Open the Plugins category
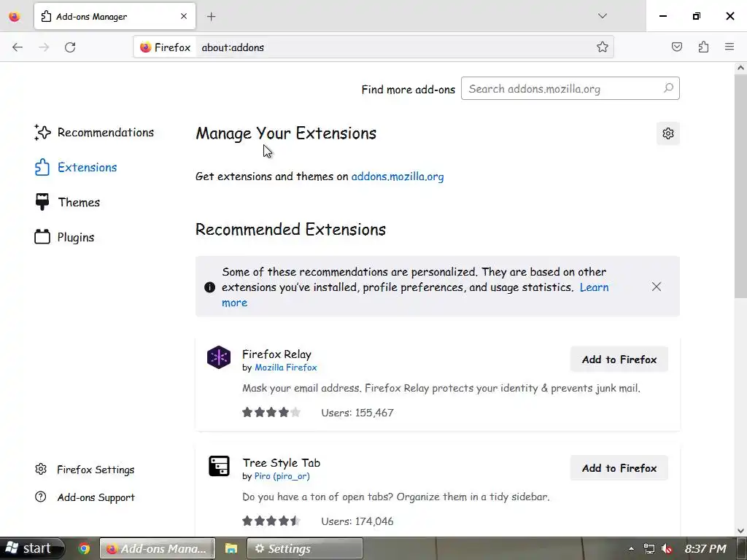 (65, 237)
